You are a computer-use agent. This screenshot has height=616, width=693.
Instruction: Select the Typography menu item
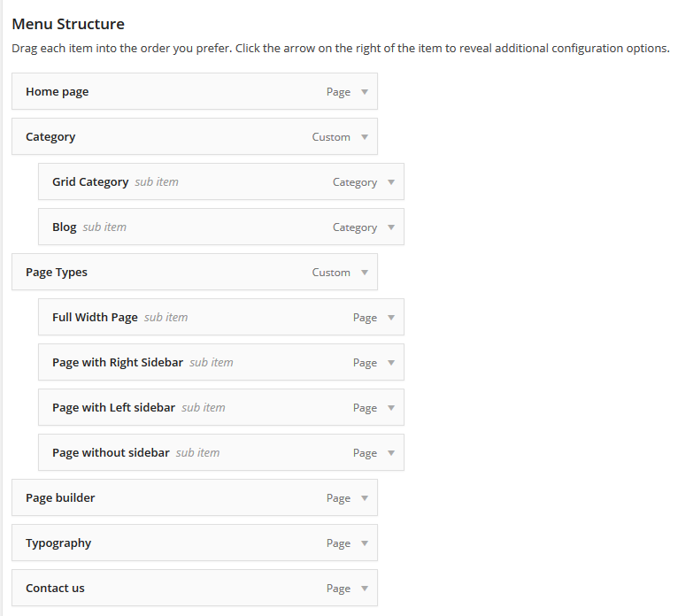195,543
